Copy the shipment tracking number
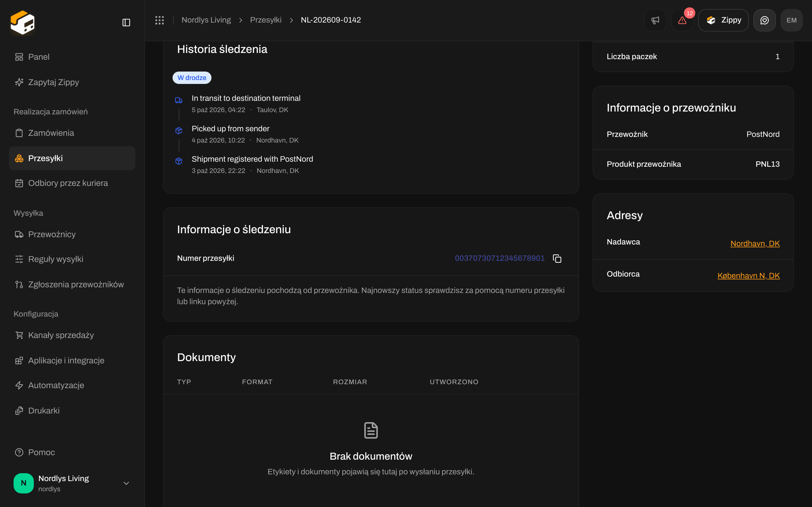The height and width of the screenshot is (507, 812). pos(557,259)
